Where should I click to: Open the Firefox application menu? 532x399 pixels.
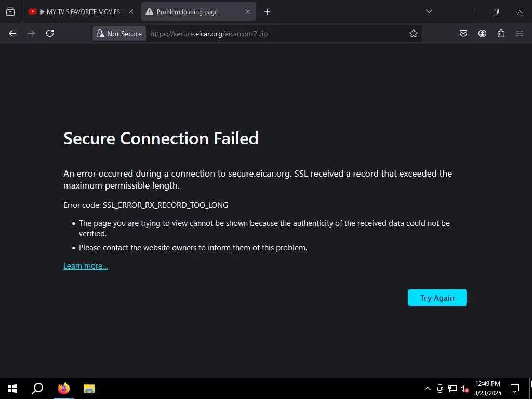point(520,33)
